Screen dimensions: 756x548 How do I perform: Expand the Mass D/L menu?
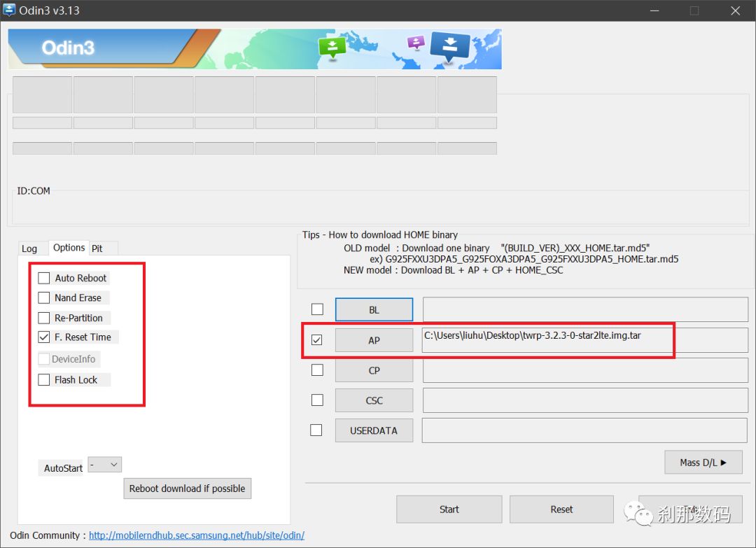tap(703, 462)
